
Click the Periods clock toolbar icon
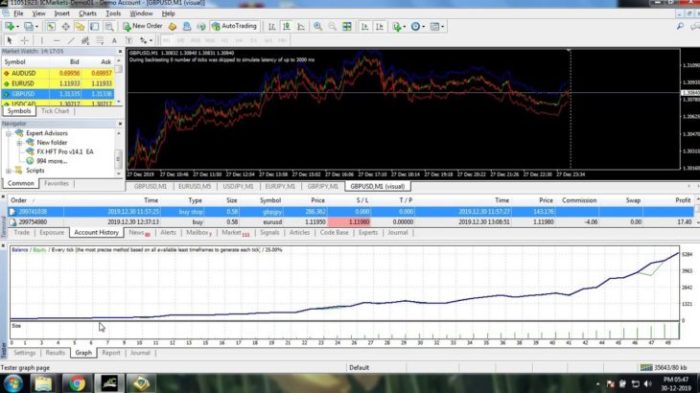pos(415,26)
